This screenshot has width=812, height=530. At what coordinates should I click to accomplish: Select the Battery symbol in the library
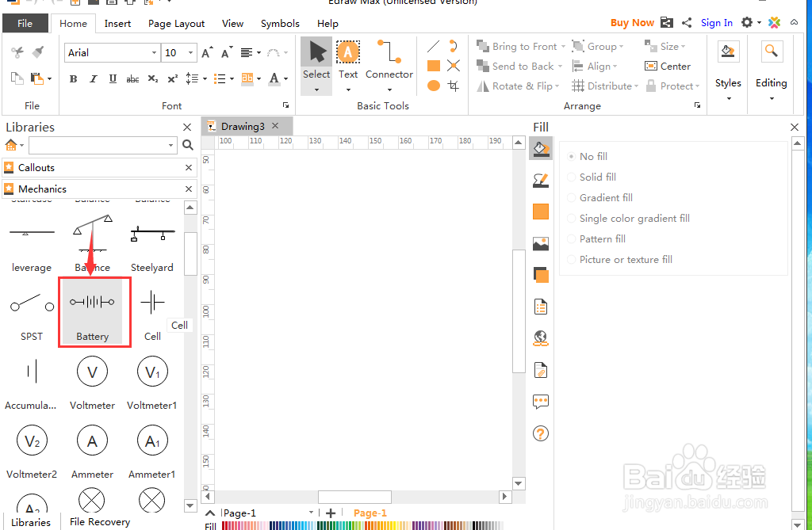pos(93,311)
